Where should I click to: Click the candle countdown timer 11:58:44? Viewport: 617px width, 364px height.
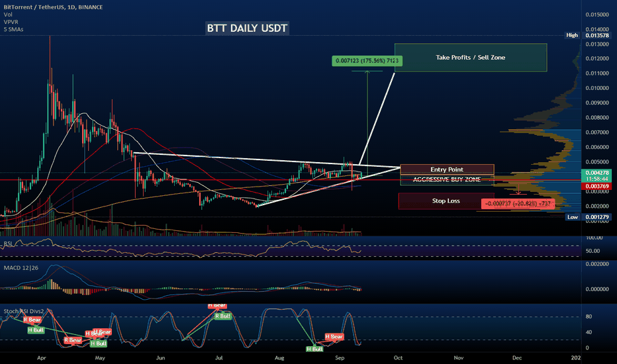point(597,179)
